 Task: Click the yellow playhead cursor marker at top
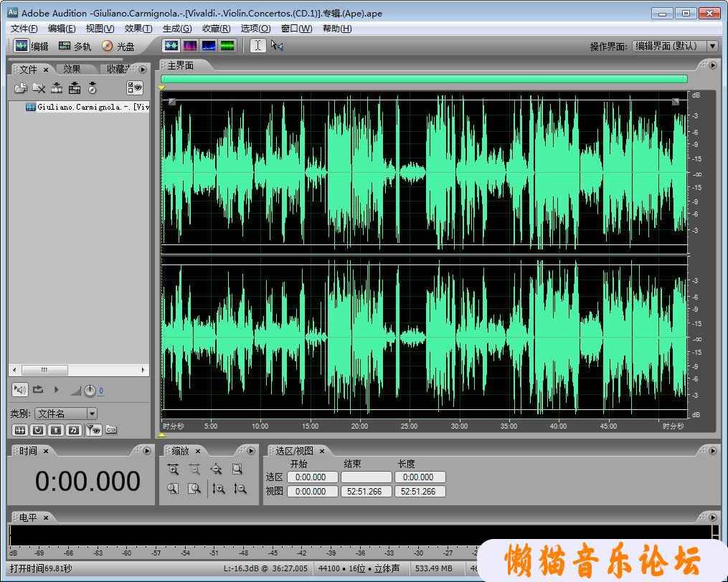point(162,87)
